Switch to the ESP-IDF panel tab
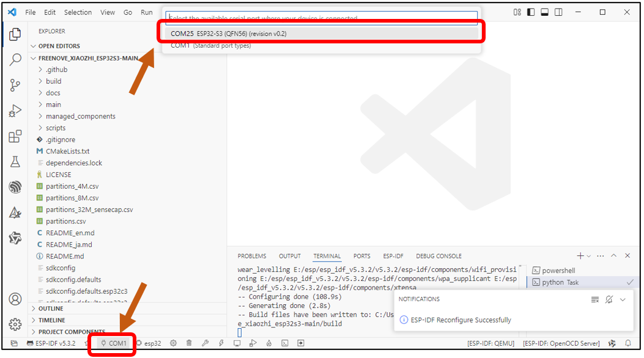The height and width of the screenshot is (358, 644). click(393, 256)
